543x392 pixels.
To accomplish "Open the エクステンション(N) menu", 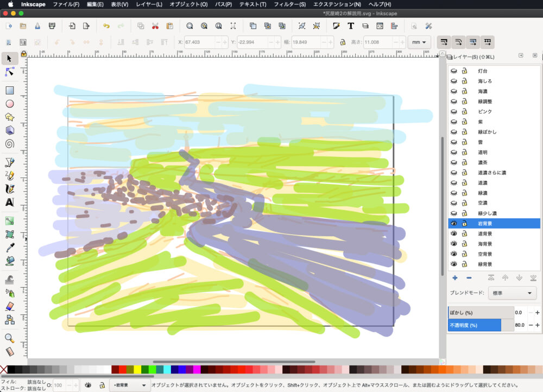I will (337, 4).
